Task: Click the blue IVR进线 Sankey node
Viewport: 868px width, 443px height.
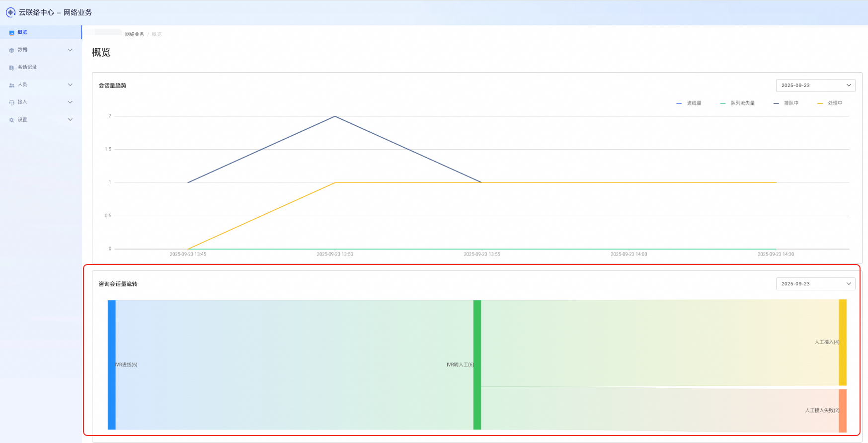Action: pyautogui.click(x=112, y=365)
